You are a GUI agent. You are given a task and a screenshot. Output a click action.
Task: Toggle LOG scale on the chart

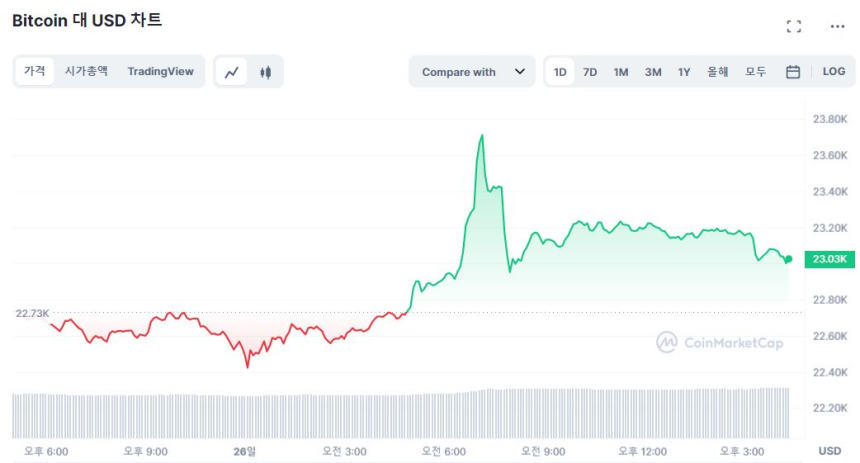(x=834, y=72)
